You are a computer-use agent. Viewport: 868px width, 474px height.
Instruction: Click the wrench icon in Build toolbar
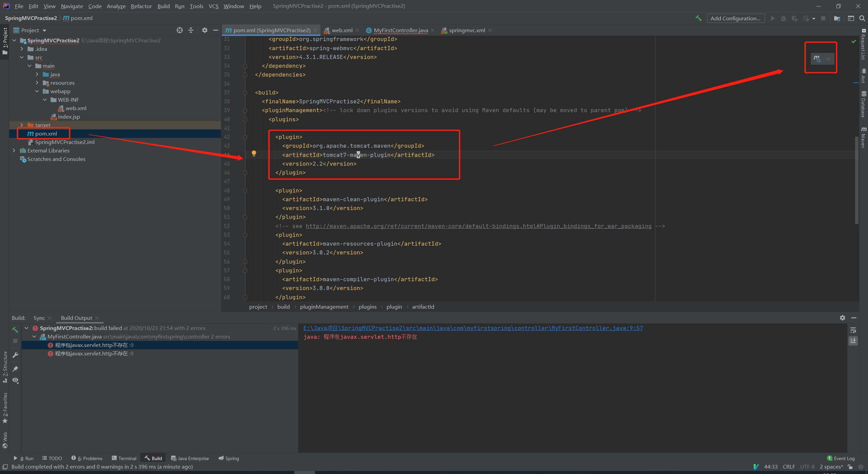click(x=15, y=355)
